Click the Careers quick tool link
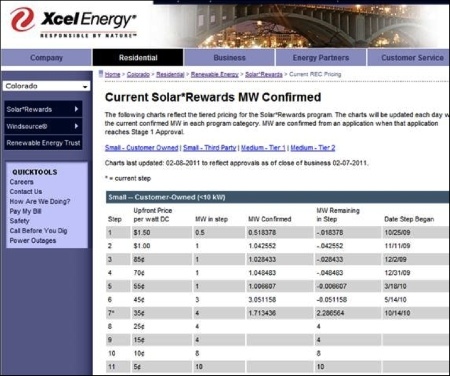Viewport: 450px width, 376px height. (21, 182)
